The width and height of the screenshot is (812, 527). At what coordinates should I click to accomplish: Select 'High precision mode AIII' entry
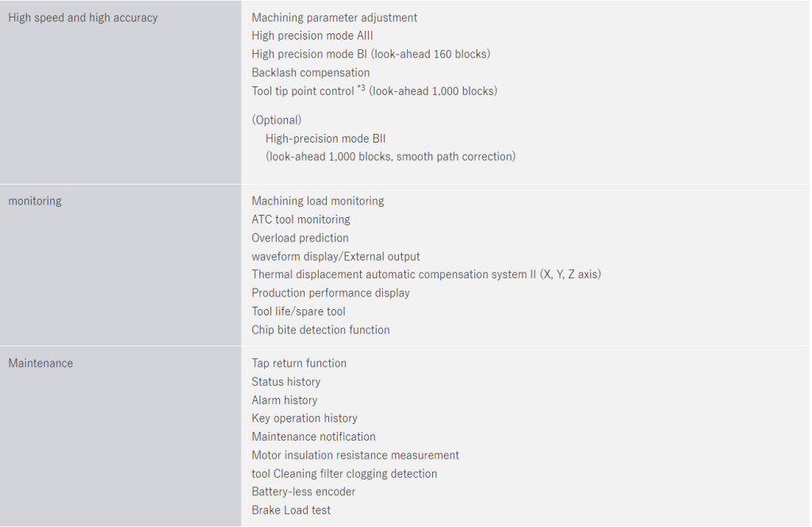[312, 36]
